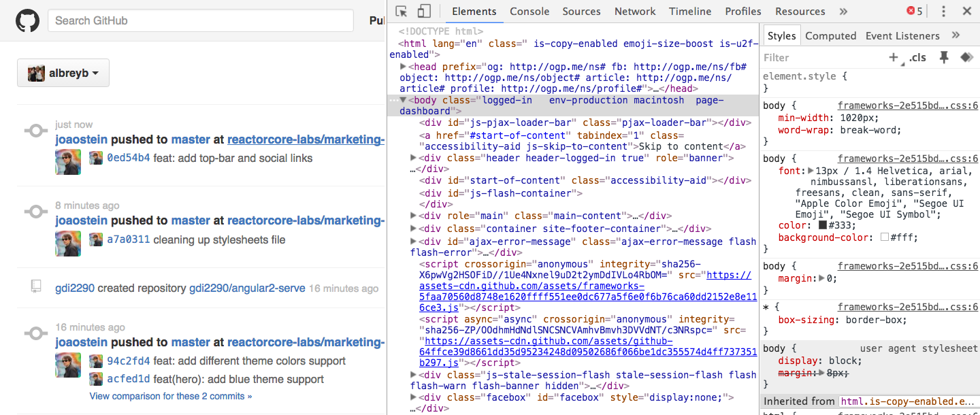
Task: Click repository icon beside gdi2290 created event
Action: [36, 286]
